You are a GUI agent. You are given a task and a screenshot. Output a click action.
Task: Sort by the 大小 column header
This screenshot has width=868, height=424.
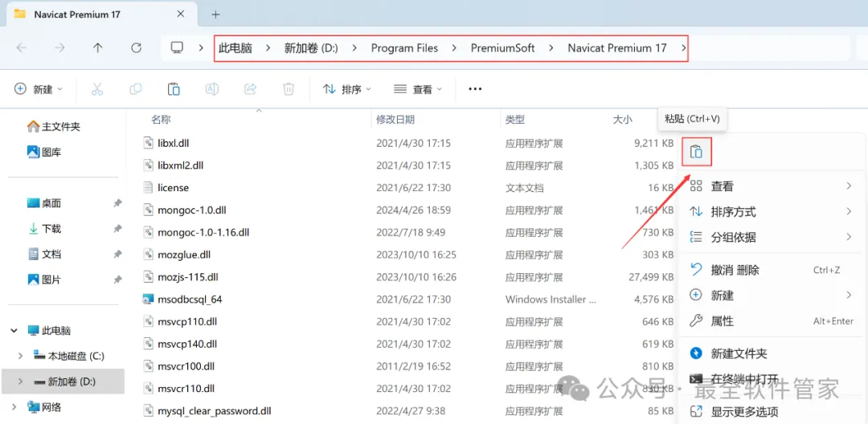pyautogui.click(x=622, y=120)
